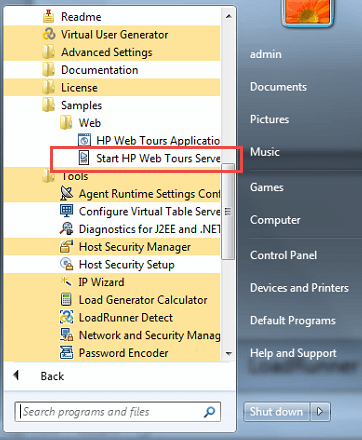Open the Documentation folder icon
The width and height of the screenshot is (362, 440).
[x=49, y=70]
